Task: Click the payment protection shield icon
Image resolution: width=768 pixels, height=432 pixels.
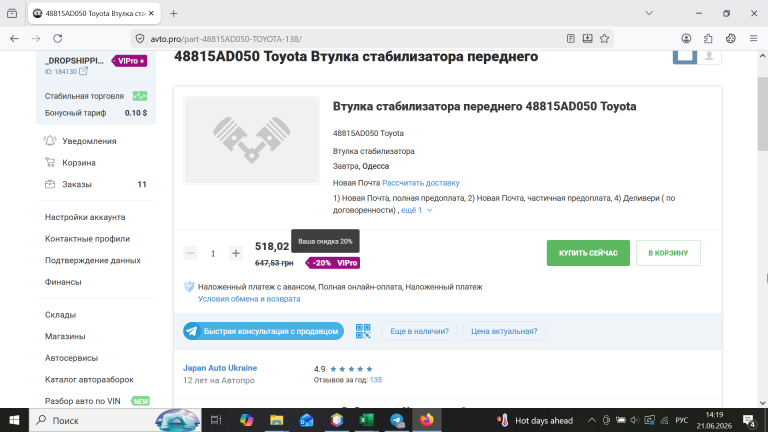Action: tap(189, 287)
